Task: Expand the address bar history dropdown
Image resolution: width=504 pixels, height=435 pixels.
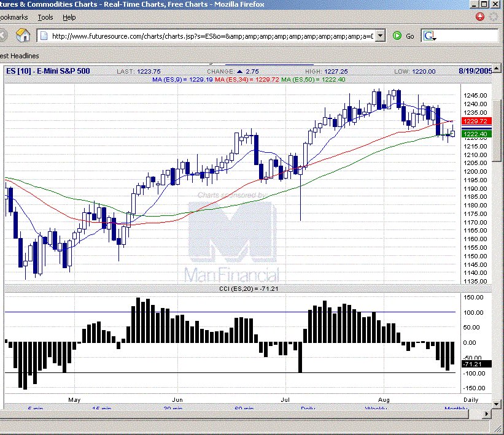Action: click(380, 36)
